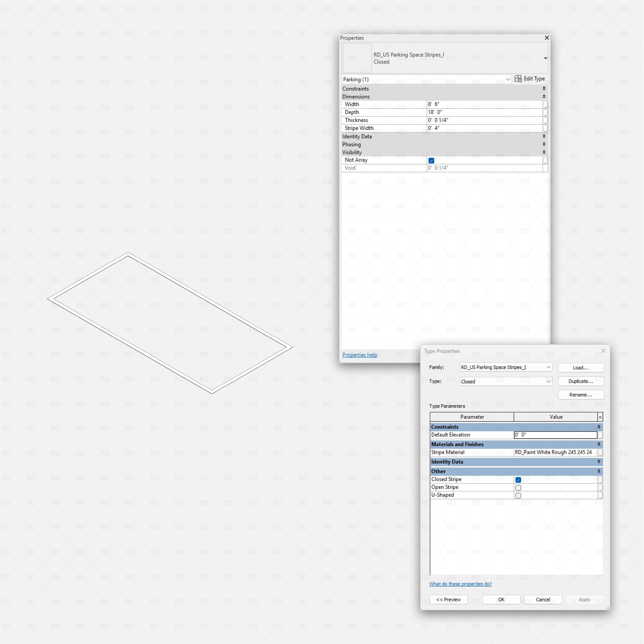Select the Stripe Material value RD_Paint White Rough
Image resolution: width=644 pixels, height=644 pixels.
click(x=555, y=452)
